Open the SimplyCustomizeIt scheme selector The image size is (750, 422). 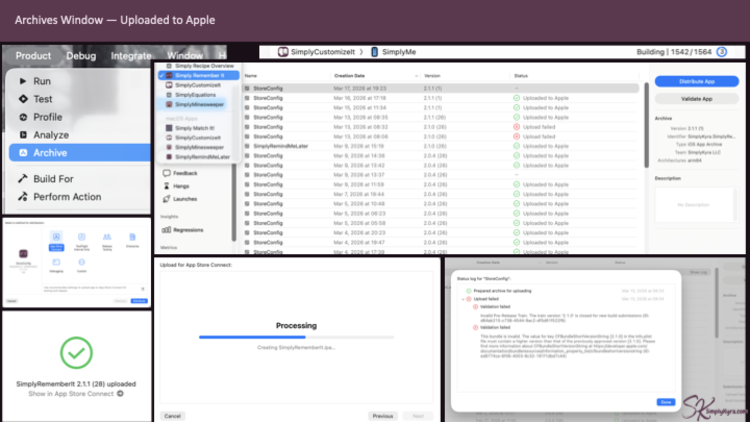click(x=317, y=52)
